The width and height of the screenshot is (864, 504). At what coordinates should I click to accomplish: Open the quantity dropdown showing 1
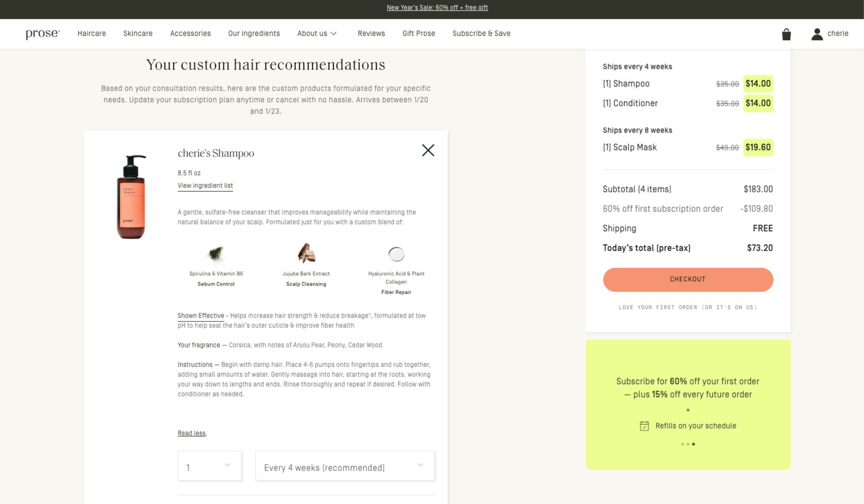point(210,466)
